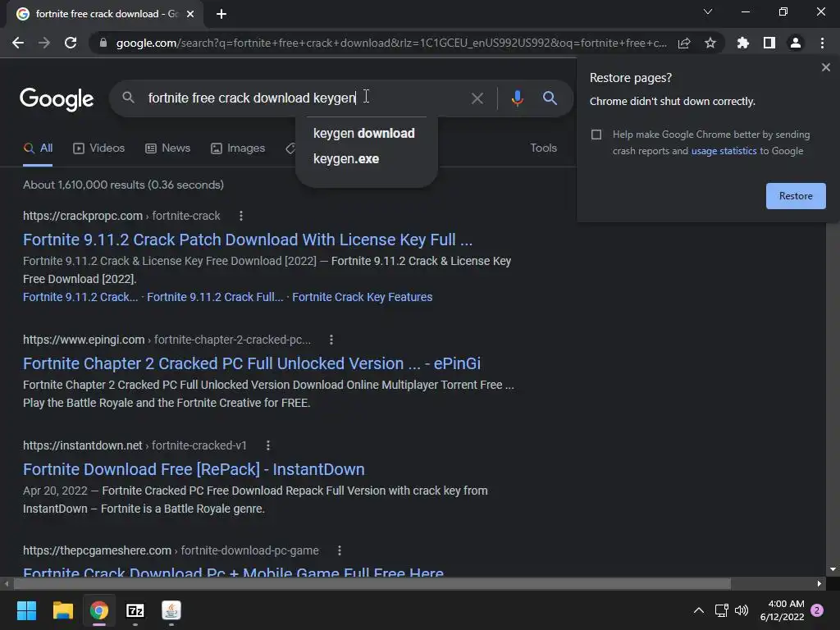Screen dimensions: 840x630
Task: Choose the 'keygen.exe' suggestion
Action: click(x=346, y=159)
